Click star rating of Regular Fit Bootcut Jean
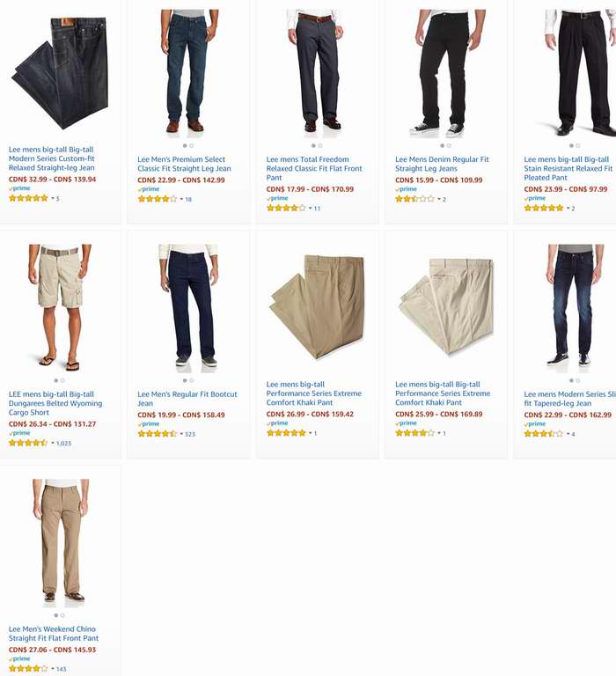 (x=157, y=434)
